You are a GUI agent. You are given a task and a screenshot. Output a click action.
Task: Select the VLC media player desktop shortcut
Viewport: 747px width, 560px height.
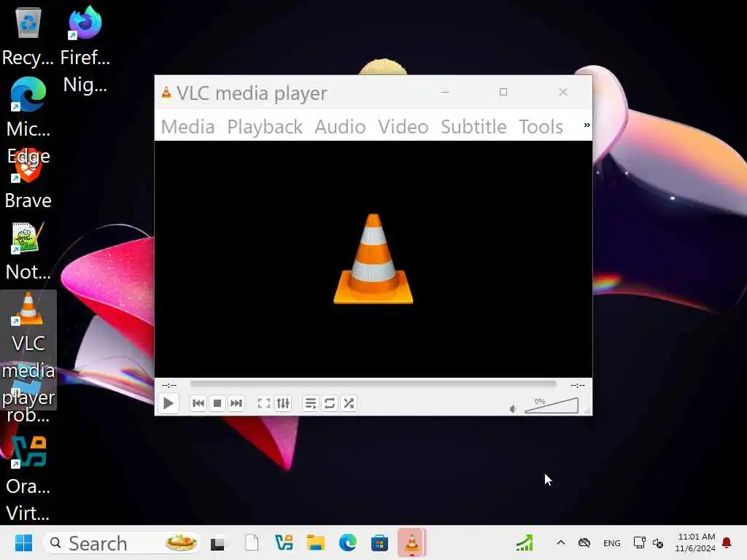(28, 350)
